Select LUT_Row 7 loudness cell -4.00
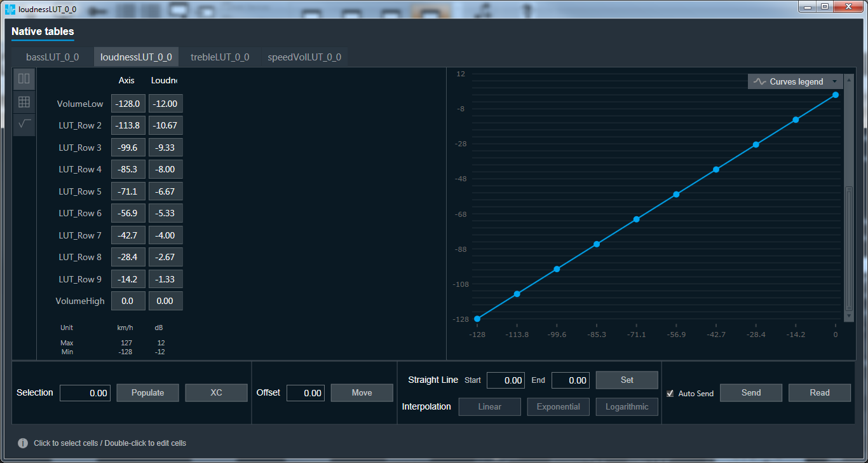The width and height of the screenshot is (868, 463). [165, 235]
